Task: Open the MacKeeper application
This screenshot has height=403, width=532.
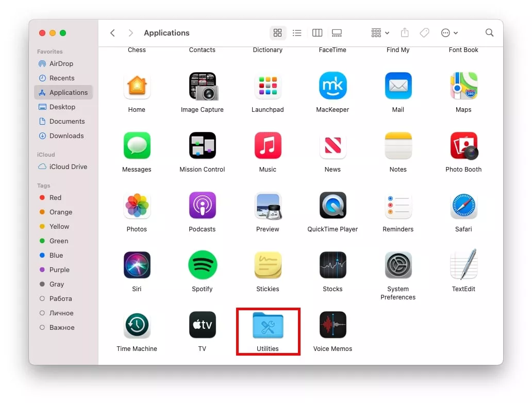Action: pyautogui.click(x=332, y=86)
